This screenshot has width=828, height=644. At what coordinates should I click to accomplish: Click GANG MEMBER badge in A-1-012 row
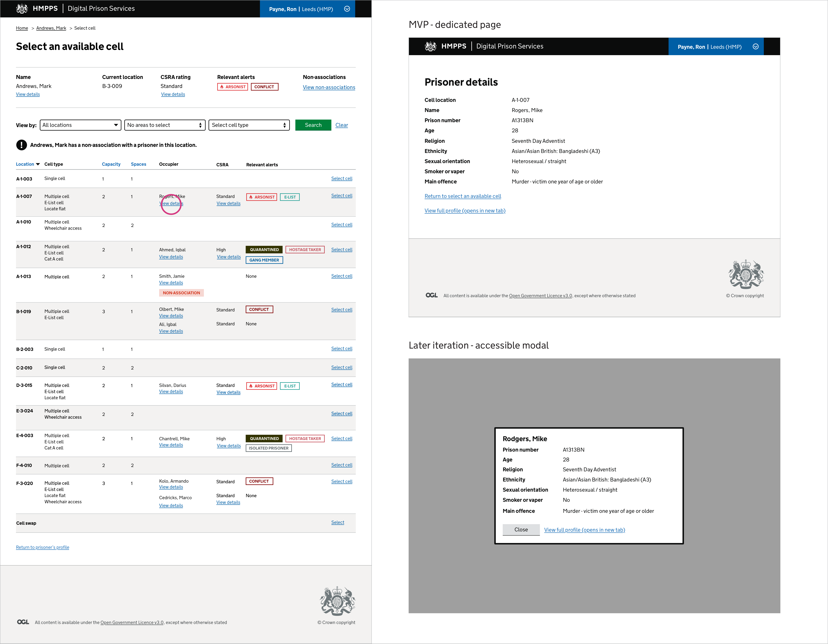click(264, 260)
